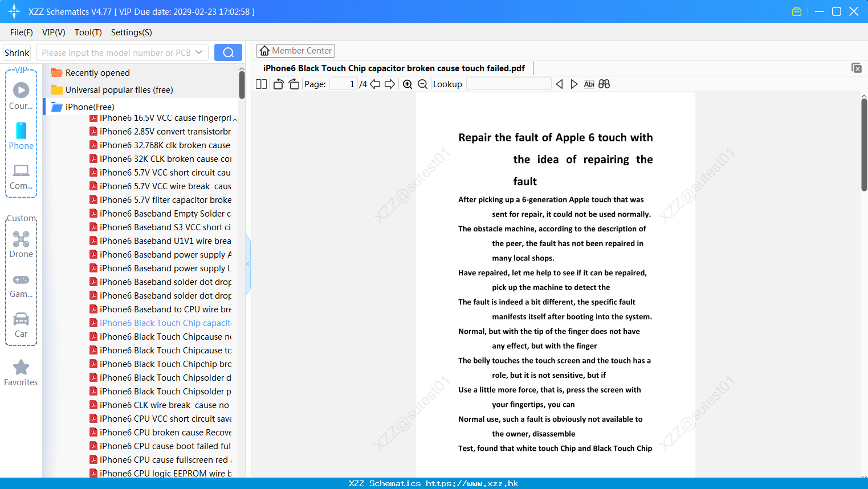The image size is (868, 489).
Task: Select the Computer category icon
Action: click(21, 176)
